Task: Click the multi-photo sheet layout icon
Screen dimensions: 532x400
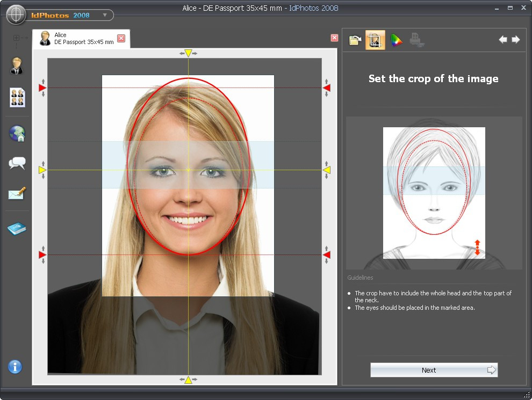Action: [x=17, y=98]
